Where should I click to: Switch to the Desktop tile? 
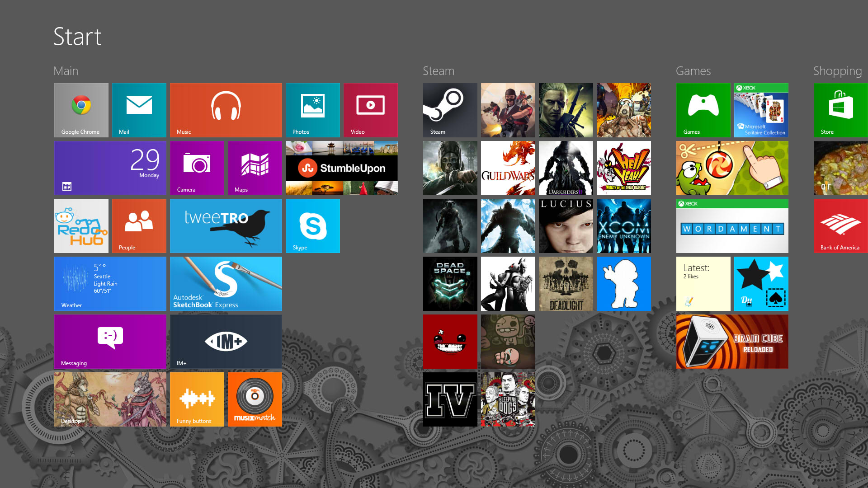coord(110,399)
